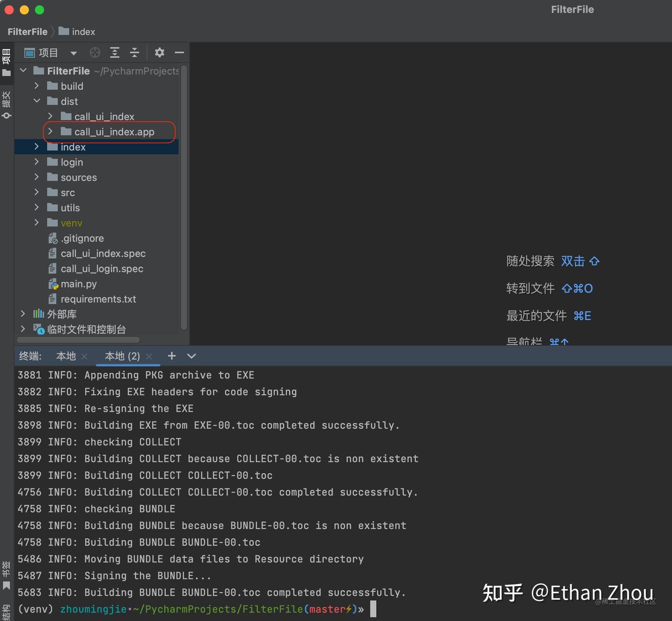Open the Project tool window settings gear
This screenshot has height=621, width=672.
coord(159,52)
